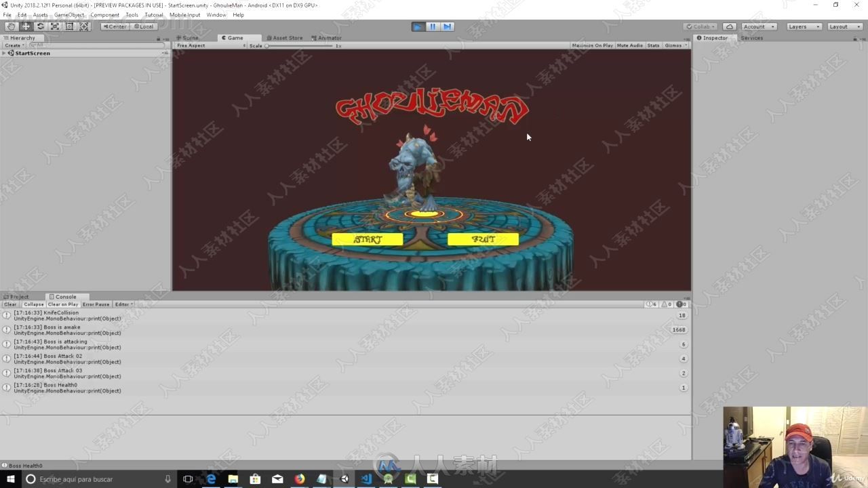Select the 'Boss Attack 02' log entry
Image resolution: width=868 pixels, height=488 pixels.
pos(345,359)
